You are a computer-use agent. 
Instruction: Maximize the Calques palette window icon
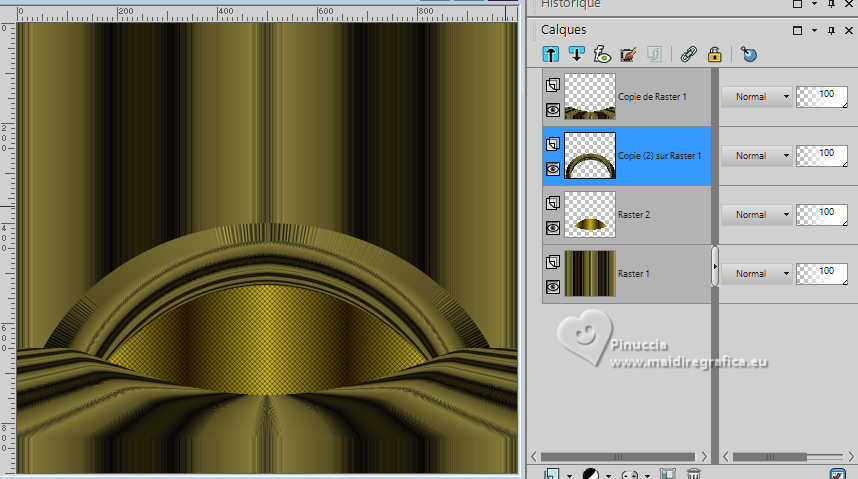pos(797,31)
